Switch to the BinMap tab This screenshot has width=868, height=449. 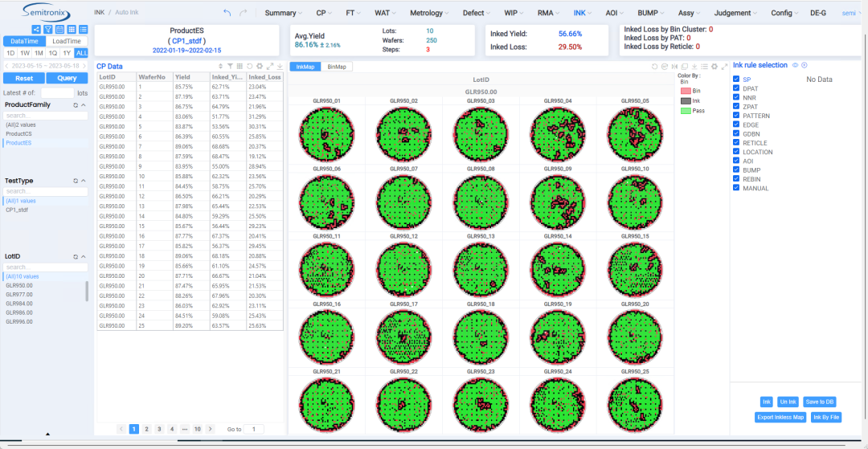338,67
